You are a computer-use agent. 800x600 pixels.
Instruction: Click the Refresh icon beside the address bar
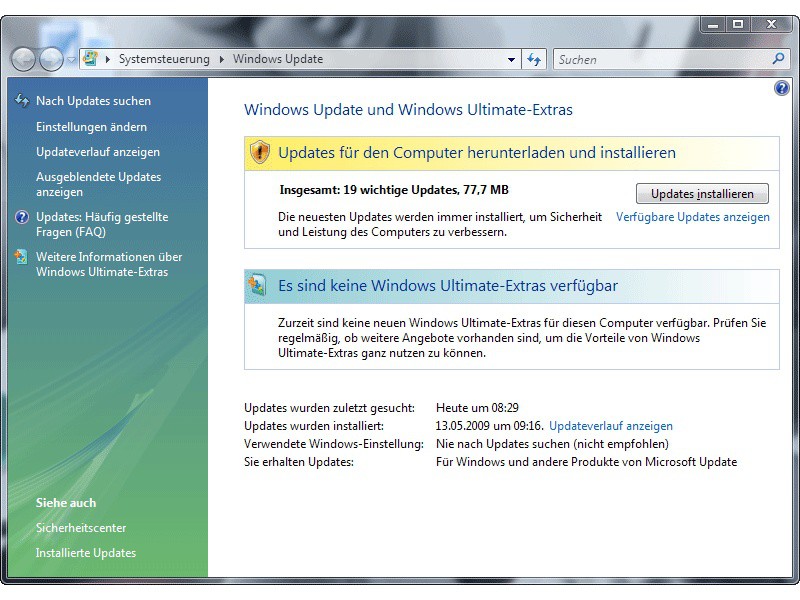coord(533,59)
